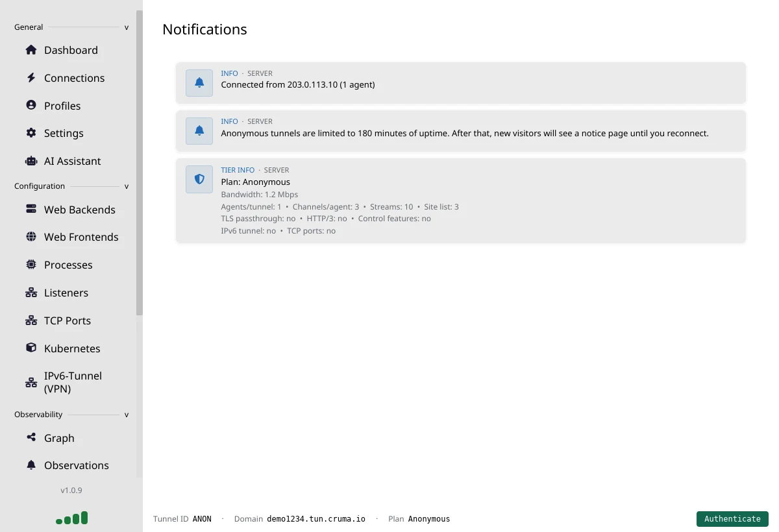The image size is (779, 532).
Task: Click the Tunnel ID ANON footer entry
Action: click(182, 519)
